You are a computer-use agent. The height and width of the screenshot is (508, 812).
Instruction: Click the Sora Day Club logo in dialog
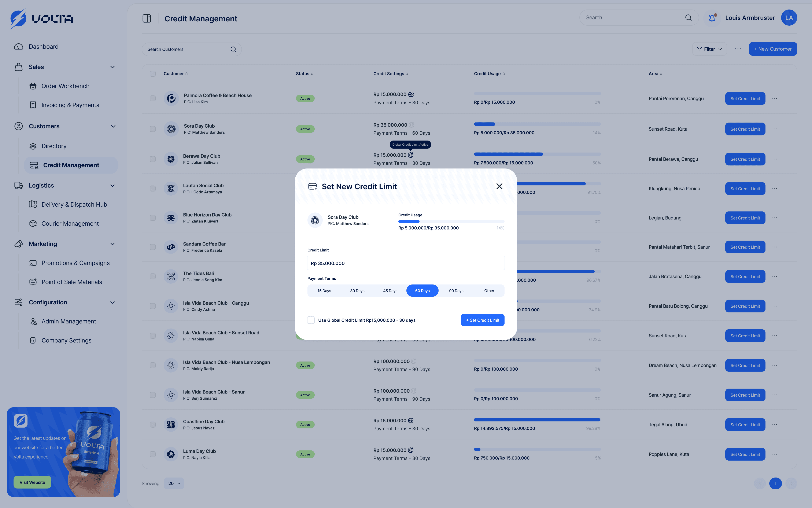pyautogui.click(x=315, y=220)
